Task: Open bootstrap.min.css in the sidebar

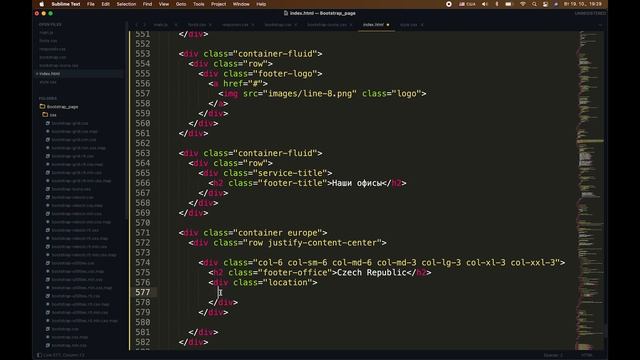Action: point(69,345)
